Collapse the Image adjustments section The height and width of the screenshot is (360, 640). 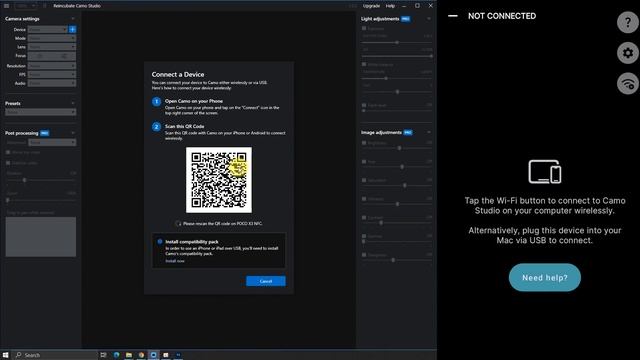(429, 132)
